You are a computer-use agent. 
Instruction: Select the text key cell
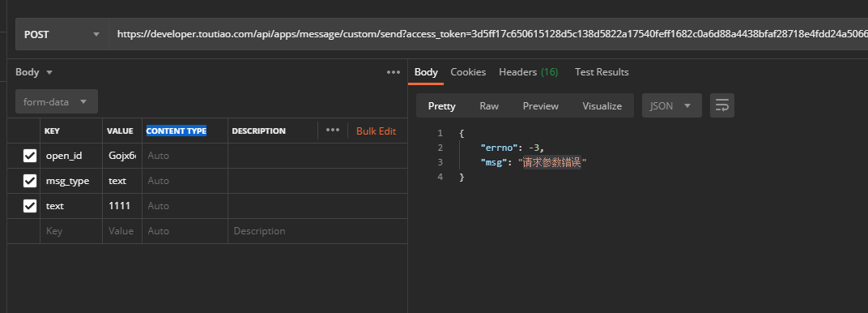coord(71,205)
